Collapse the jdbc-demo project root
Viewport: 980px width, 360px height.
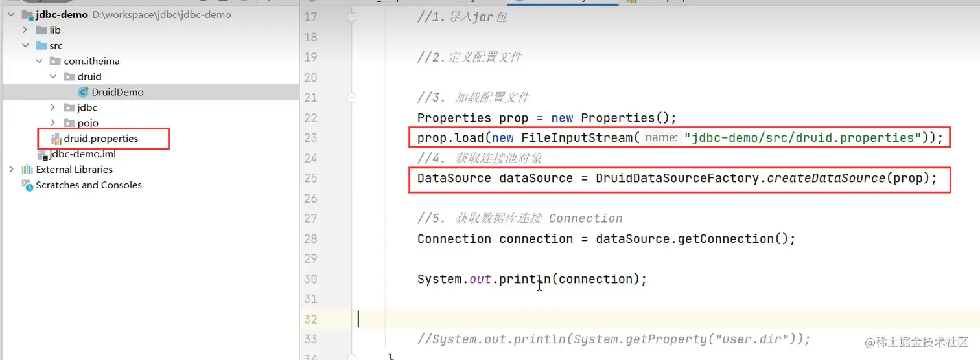pyautogui.click(x=11, y=14)
